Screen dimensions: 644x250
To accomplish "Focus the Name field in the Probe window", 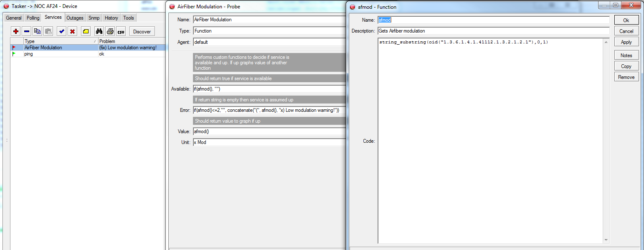I will coord(269,20).
